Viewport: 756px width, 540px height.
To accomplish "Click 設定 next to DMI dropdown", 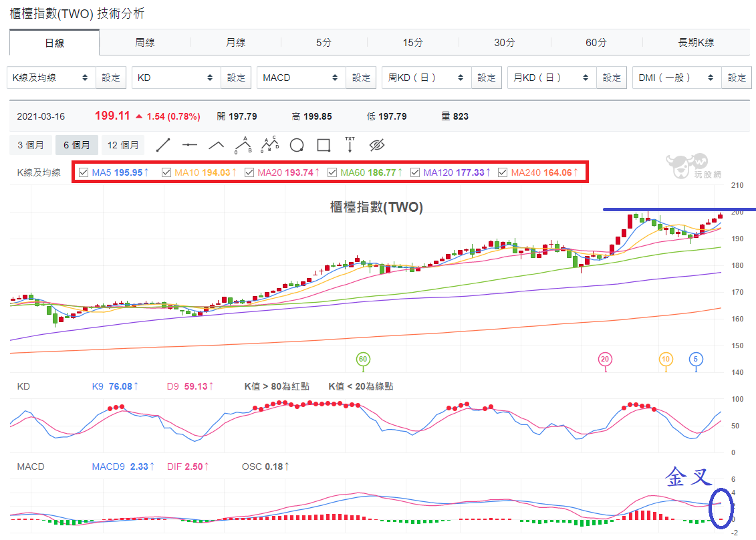I will coord(737,78).
